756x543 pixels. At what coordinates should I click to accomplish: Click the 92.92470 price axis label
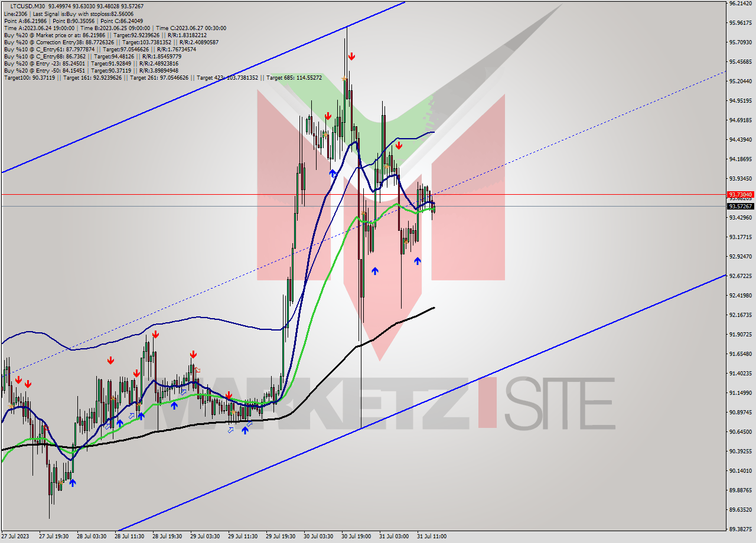[740, 256]
